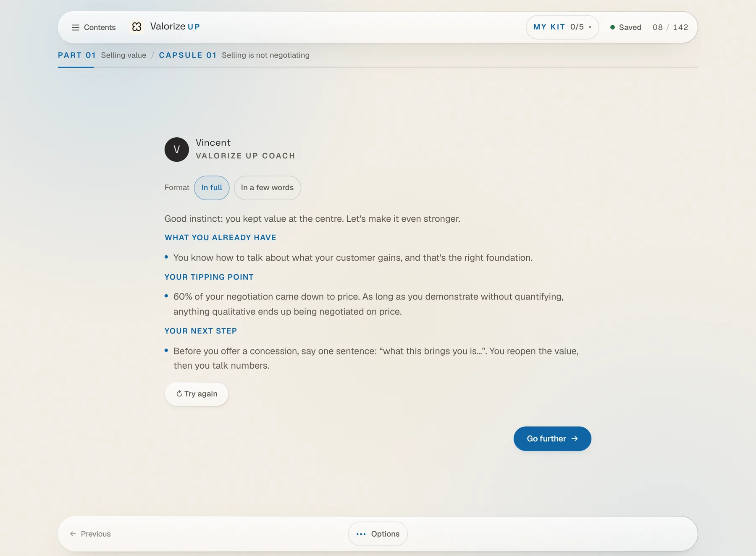Click the VALORIZE UP COACH subtitle
Viewport: 756px width, 556px height.
point(245,156)
